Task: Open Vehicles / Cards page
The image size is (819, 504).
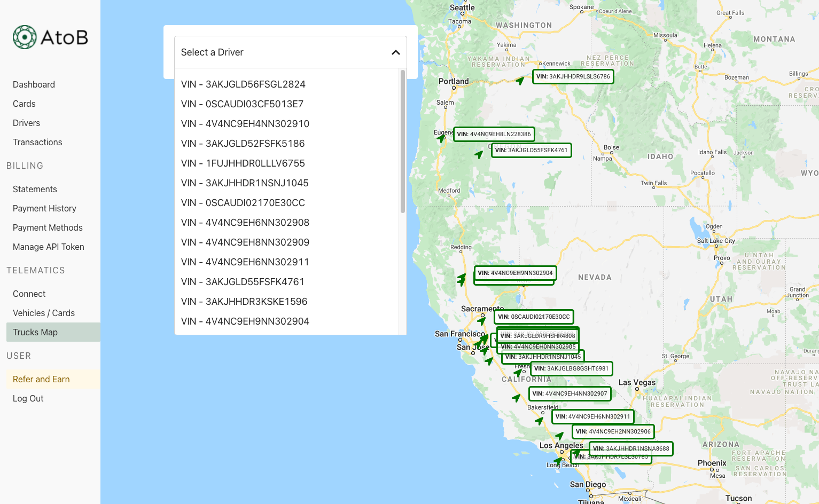Action: 44,313
